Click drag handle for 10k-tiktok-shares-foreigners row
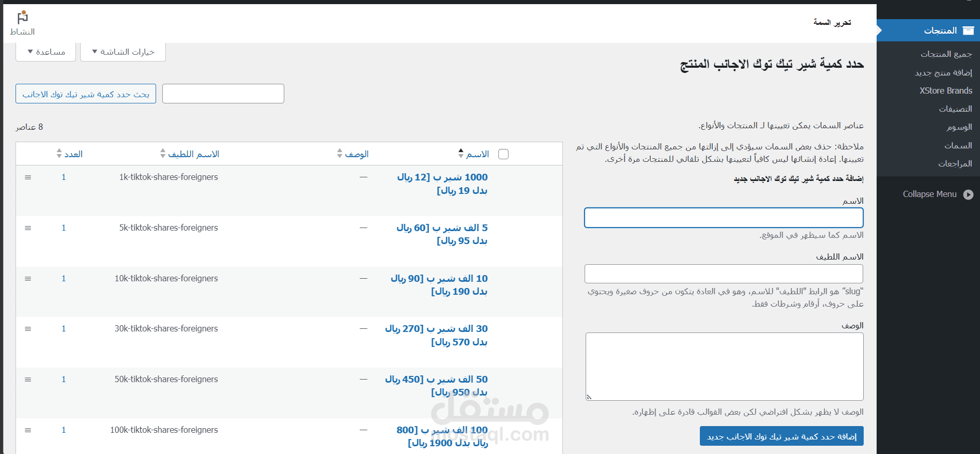980x454 pixels. coord(28,279)
